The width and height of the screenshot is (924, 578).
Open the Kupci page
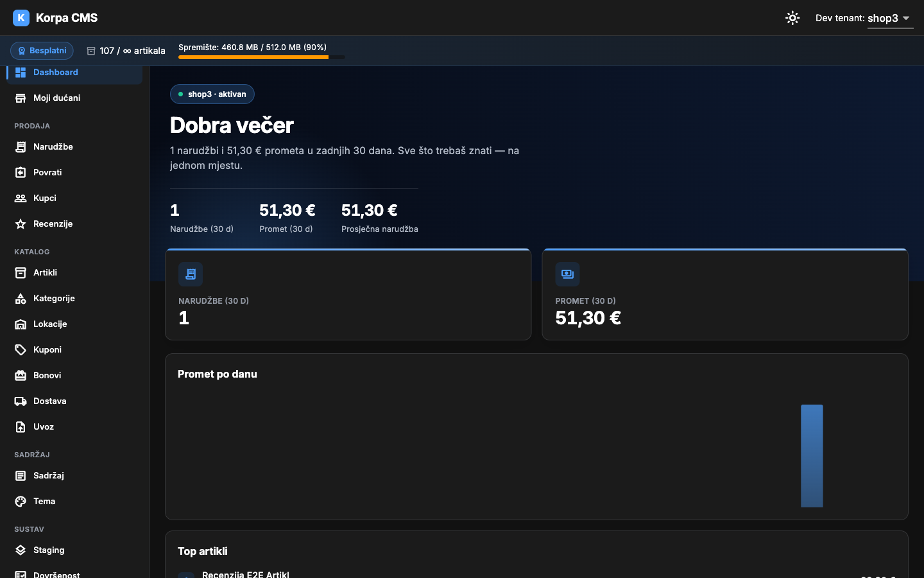coord(74,198)
